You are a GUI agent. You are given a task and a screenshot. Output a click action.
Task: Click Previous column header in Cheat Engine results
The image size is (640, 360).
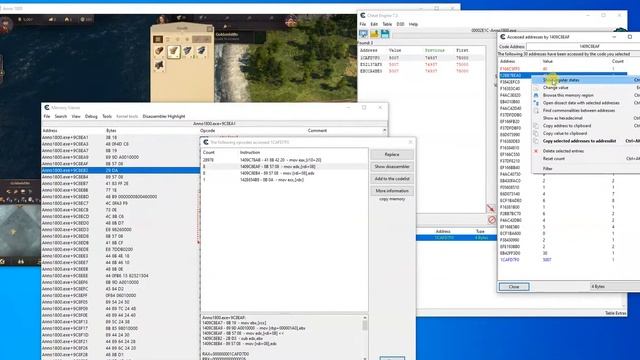tap(434, 50)
